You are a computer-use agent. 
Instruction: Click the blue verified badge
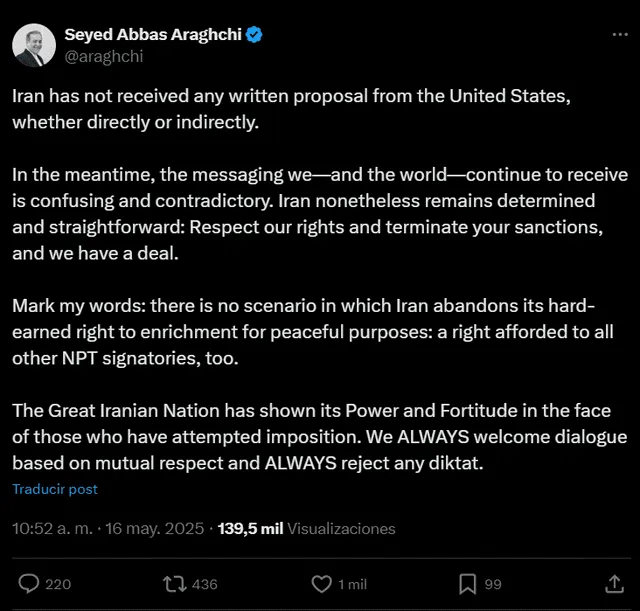(254, 35)
